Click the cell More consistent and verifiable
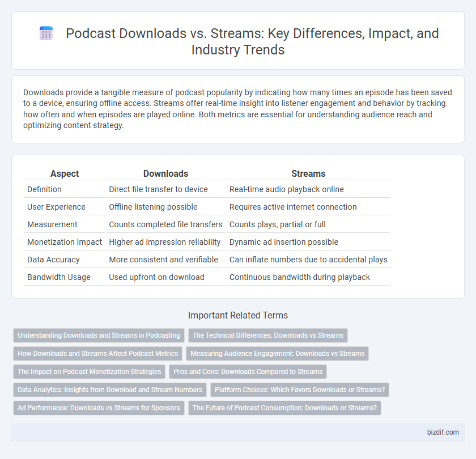Screen dimensions: 476x459 [x=165, y=260]
